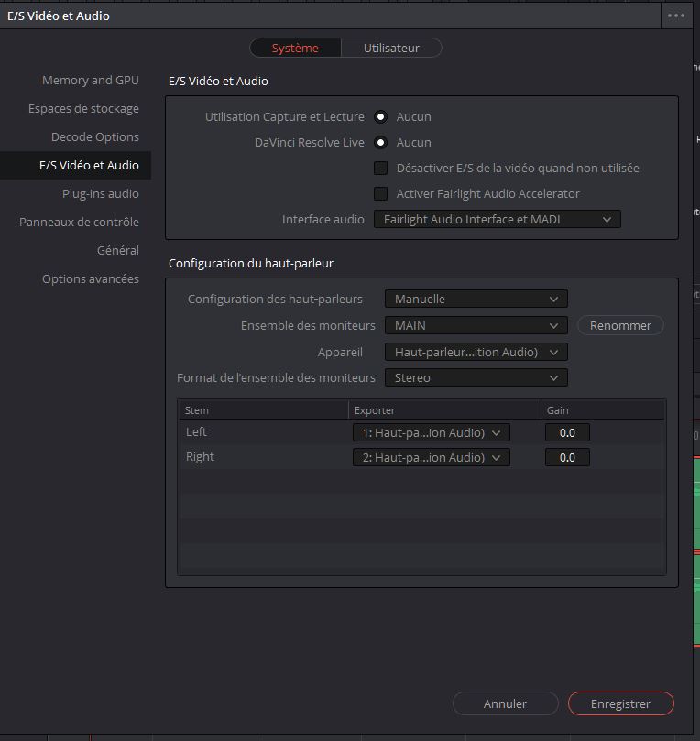
Task: Expand the Interface audio dropdown
Action: [x=497, y=219]
